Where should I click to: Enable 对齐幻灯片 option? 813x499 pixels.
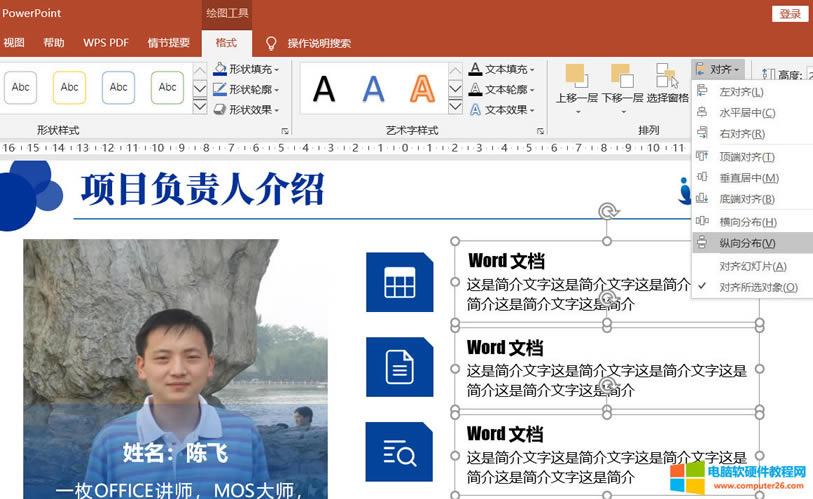tap(752, 266)
